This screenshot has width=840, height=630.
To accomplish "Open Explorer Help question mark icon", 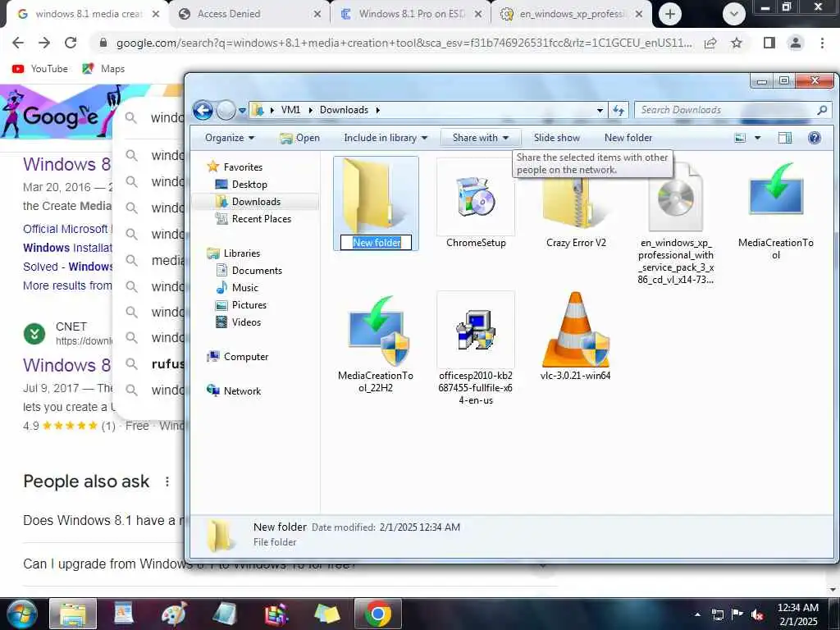I will pyautogui.click(x=815, y=138).
